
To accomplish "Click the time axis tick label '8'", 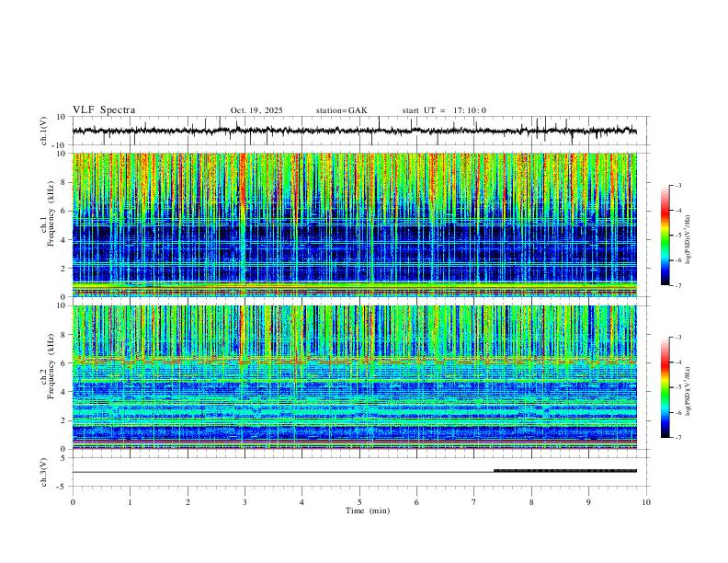I will [x=531, y=502].
